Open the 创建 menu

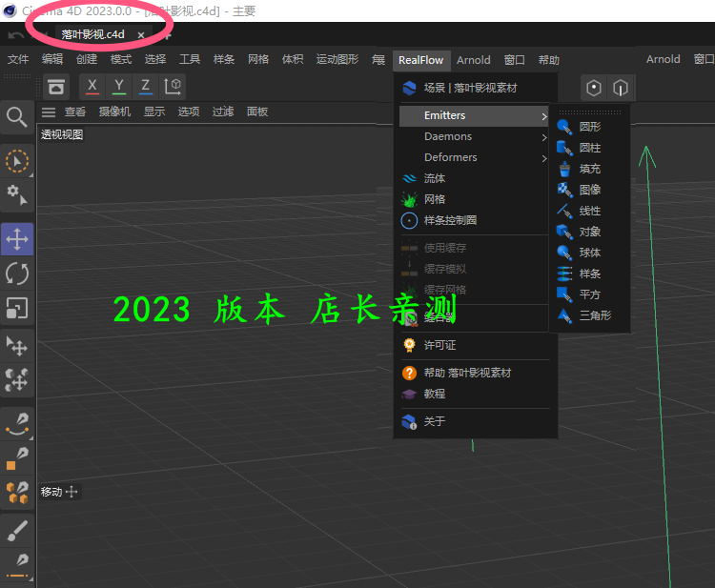pos(87,59)
